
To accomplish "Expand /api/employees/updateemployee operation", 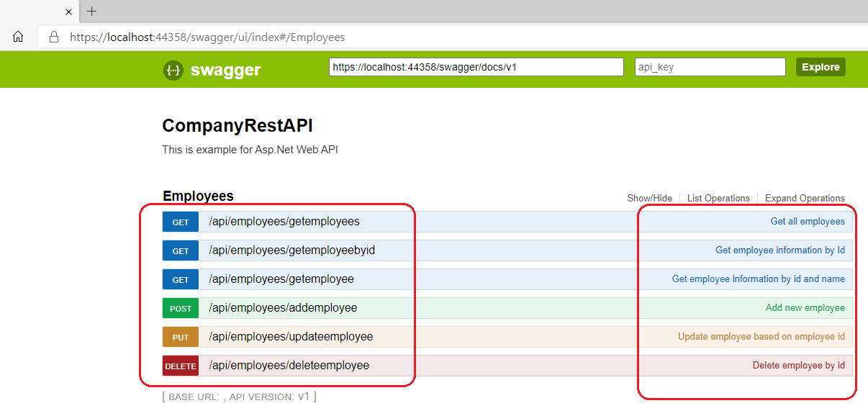I will point(291,337).
